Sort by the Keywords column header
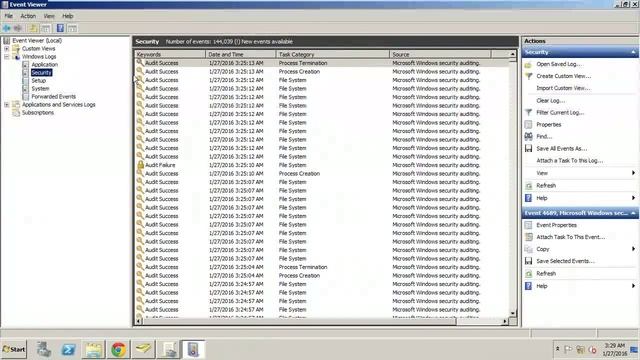Screen dimensions: 640x360 point(170,54)
